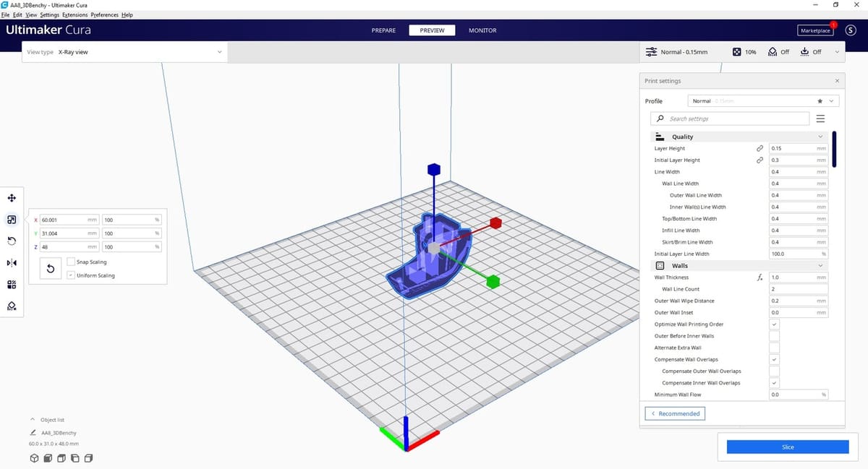This screenshot has height=469, width=868.
Task: Click the Layer Height link icon
Action: click(759, 148)
